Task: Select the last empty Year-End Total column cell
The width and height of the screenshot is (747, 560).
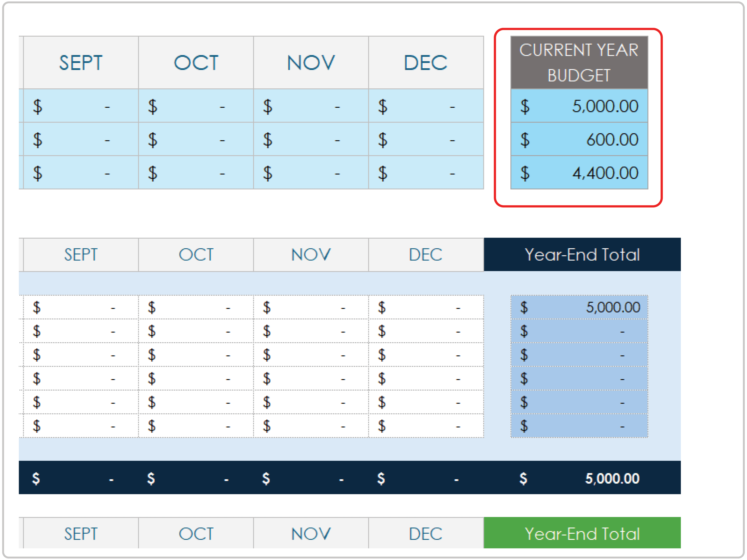Action: point(579,426)
